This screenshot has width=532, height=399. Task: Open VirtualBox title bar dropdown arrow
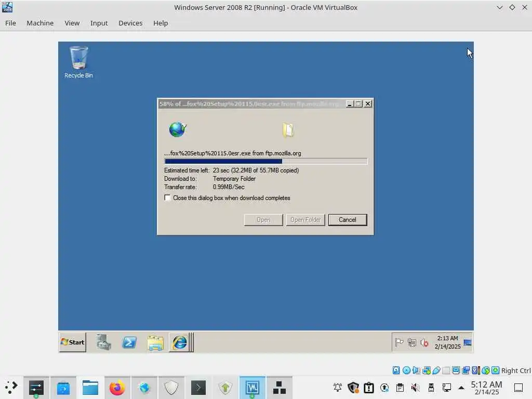click(x=499, y=7)
